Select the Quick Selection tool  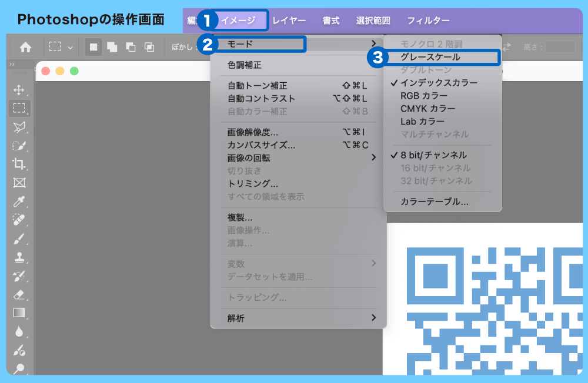pos(19,146)
